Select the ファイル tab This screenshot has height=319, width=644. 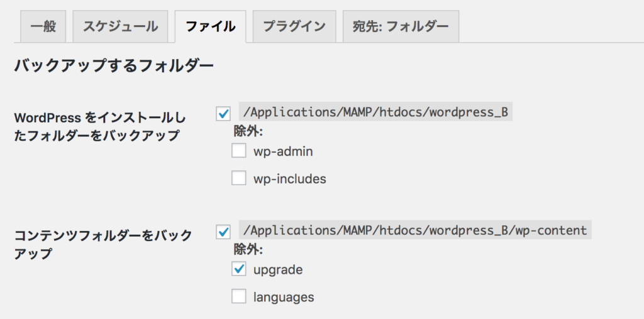coord(210,26)
